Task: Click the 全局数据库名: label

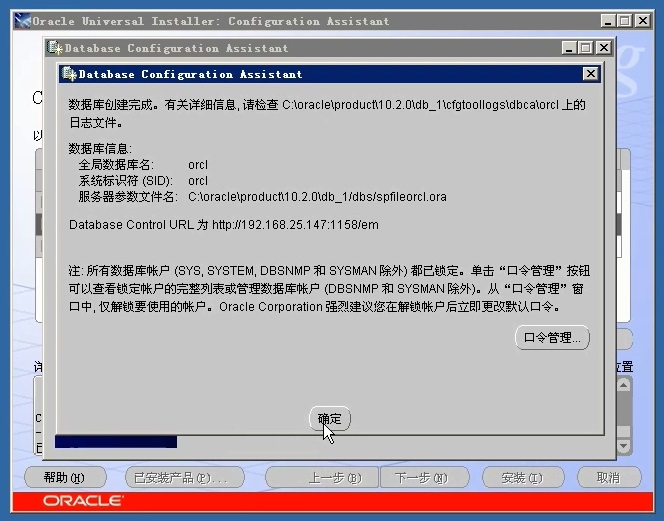Action: tap(116, 165)
